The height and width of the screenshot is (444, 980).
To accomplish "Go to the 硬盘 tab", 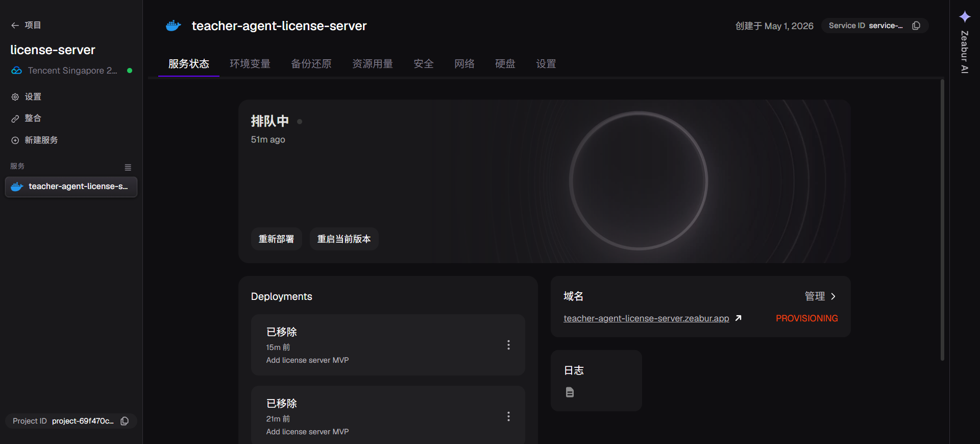I will (x=505, y=64).
